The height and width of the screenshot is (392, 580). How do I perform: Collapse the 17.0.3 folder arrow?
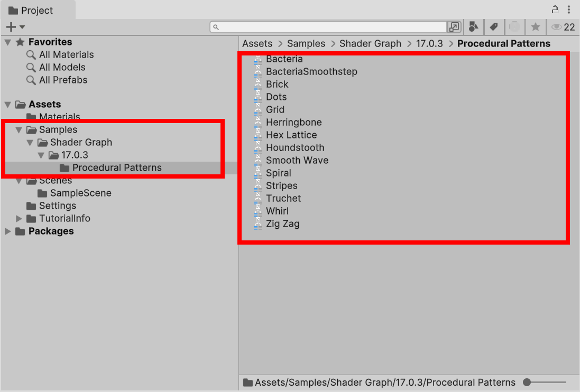pos(41,155)
